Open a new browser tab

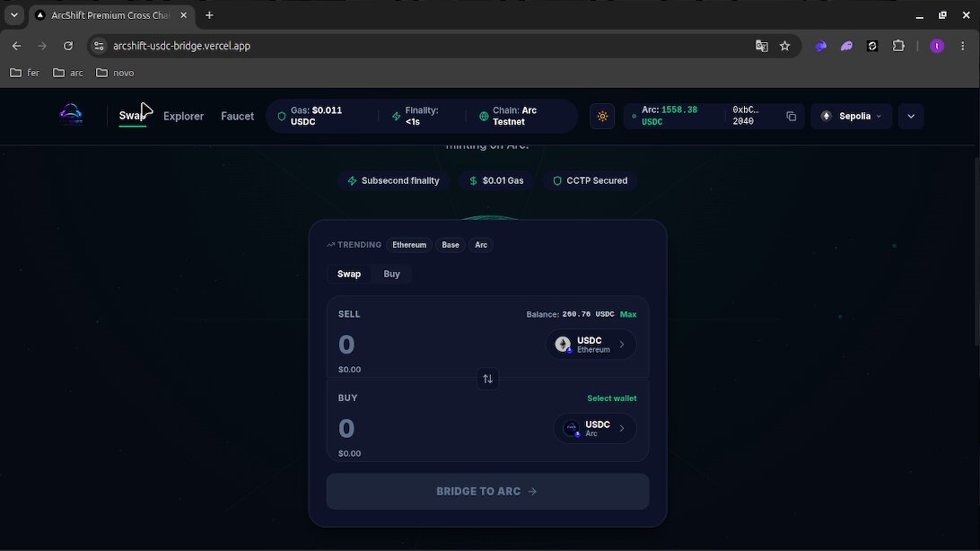point(209,15)
